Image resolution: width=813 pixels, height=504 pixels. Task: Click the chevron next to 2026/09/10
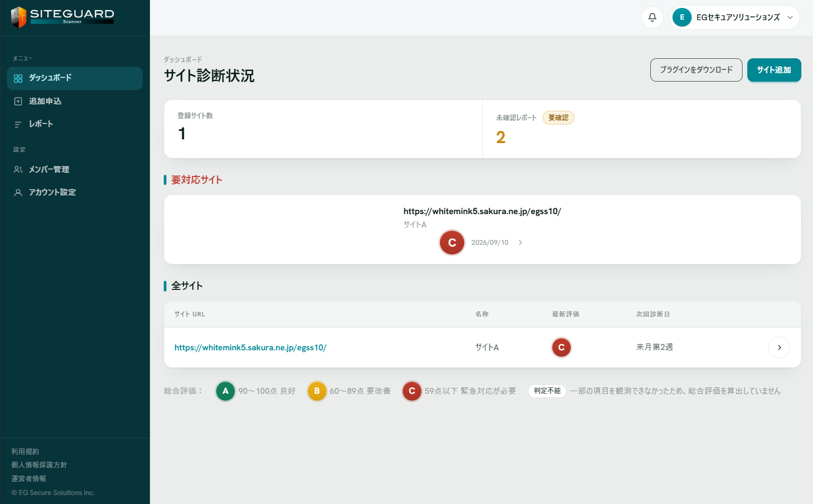[x=520, y=243]
